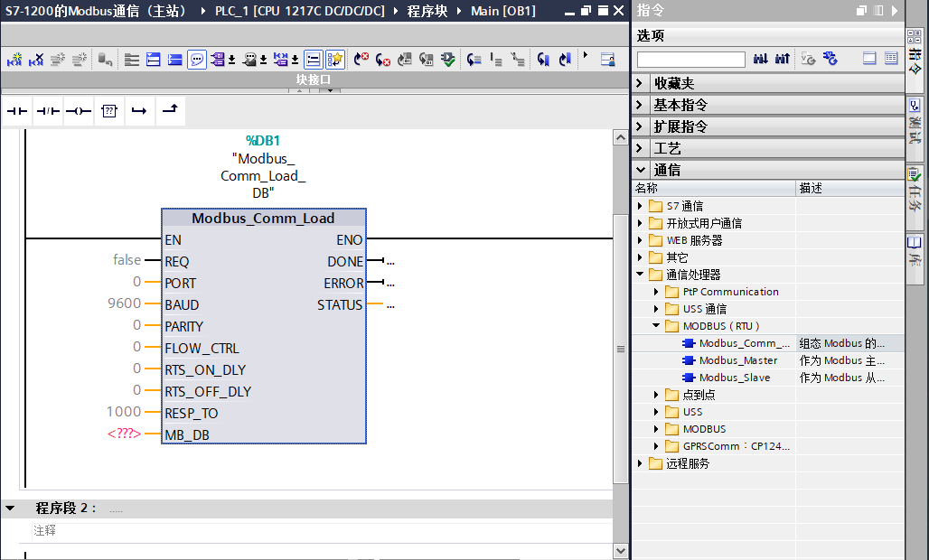Select Modbus_Master instruction in the list

pyautogui.click(x=737, y=360)
